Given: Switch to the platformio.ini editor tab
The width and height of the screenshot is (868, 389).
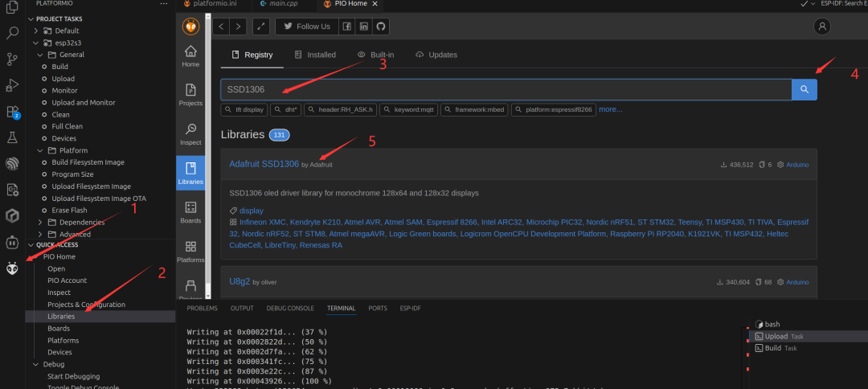Looking at the screenshot, I should coord(211,3).
